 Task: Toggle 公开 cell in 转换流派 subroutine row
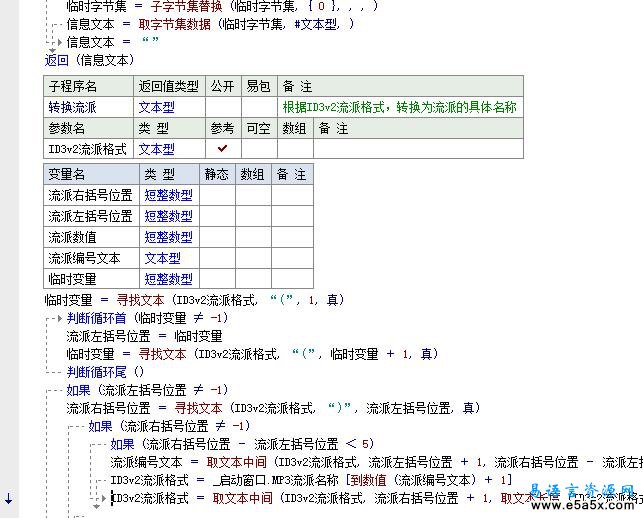223,107
